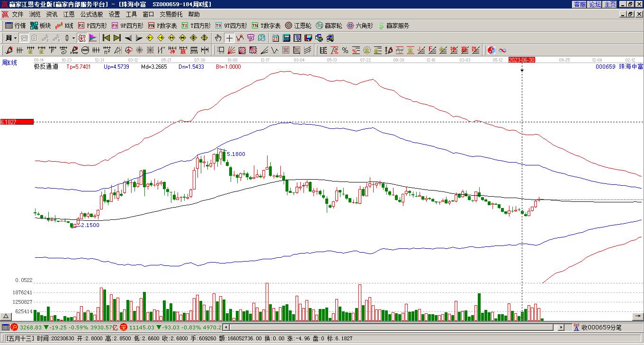Click the 5.1800 high price label

[x=236, y=154]
